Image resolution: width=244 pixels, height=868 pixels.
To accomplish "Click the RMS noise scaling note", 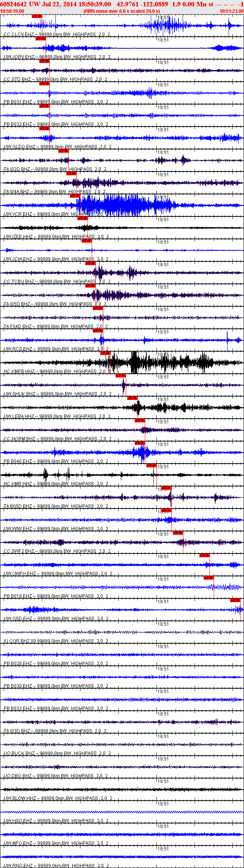I will 122,11.
